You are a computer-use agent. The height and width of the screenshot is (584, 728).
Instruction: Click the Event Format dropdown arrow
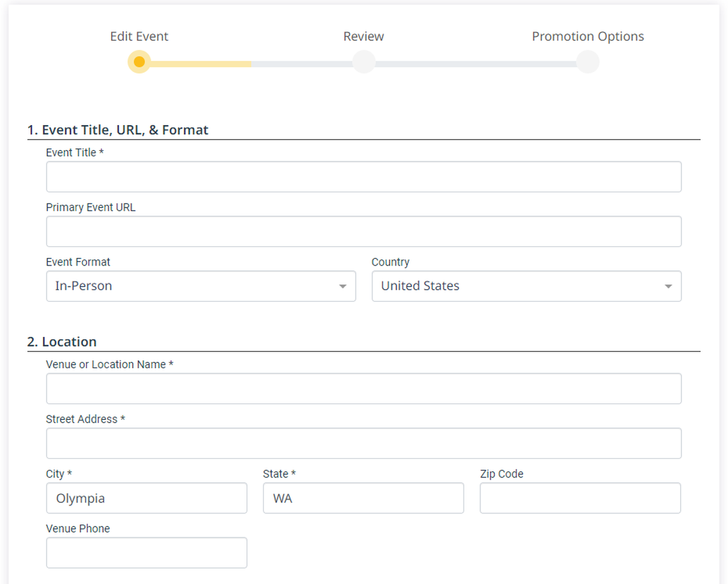[x=343, y=287]
